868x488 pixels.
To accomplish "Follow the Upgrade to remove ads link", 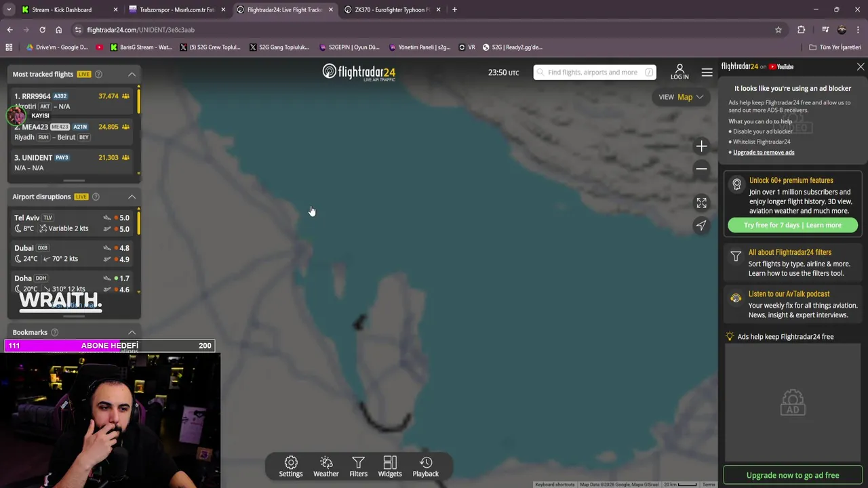I will click(764, 152).
